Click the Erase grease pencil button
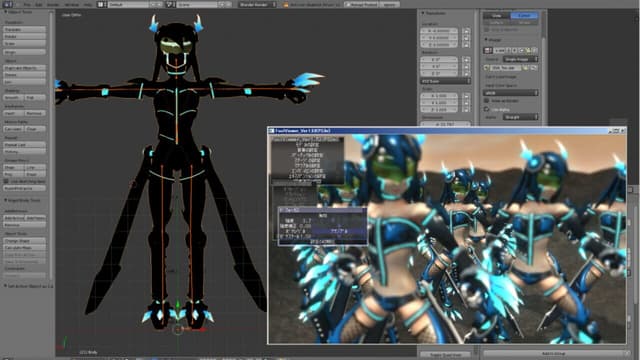Image resolution: width=640 pixels, height=360 pixels. pos(35,174)
